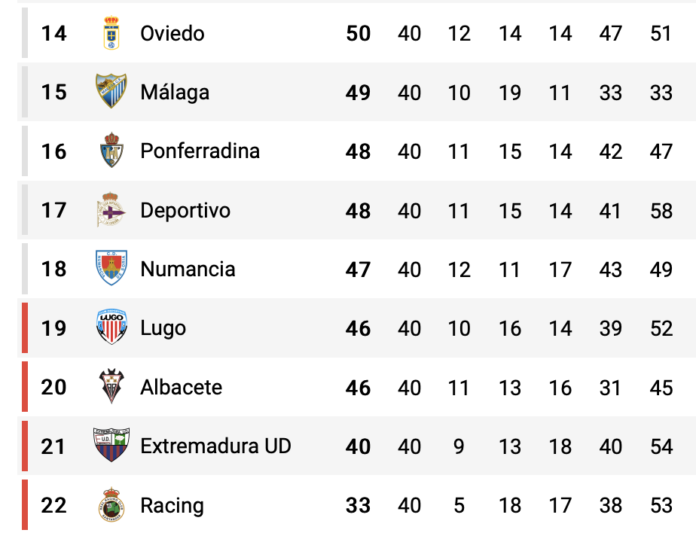Viewport: 696px width, 536px height.
Task: Click position number 19 beside Lugo
Action: 54,328
